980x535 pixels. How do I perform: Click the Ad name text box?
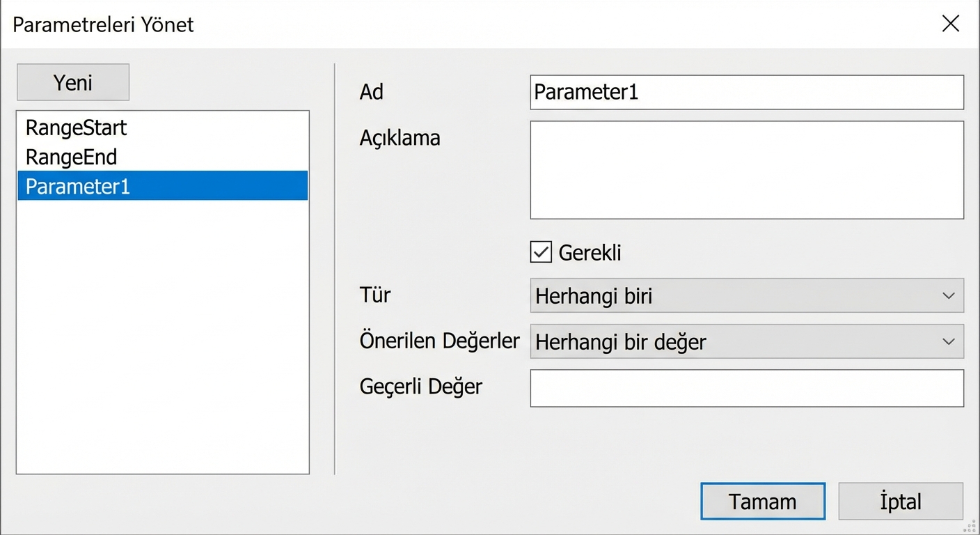click(x=746, y=92)
